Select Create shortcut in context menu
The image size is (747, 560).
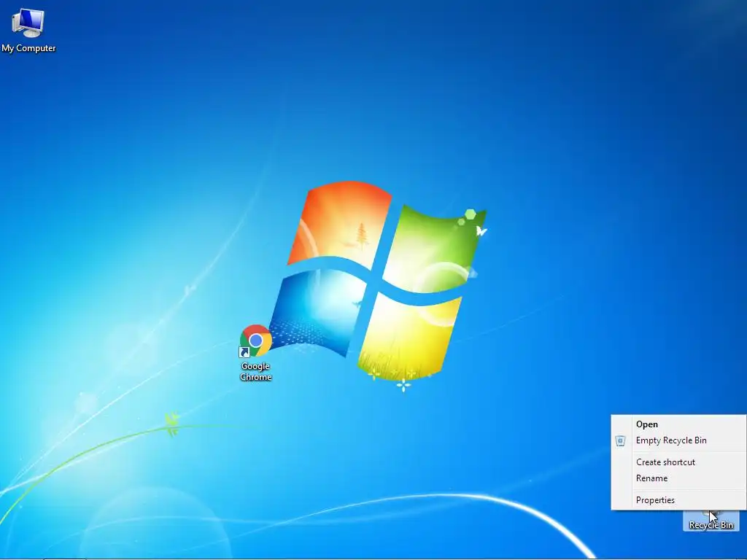point(679,462)
